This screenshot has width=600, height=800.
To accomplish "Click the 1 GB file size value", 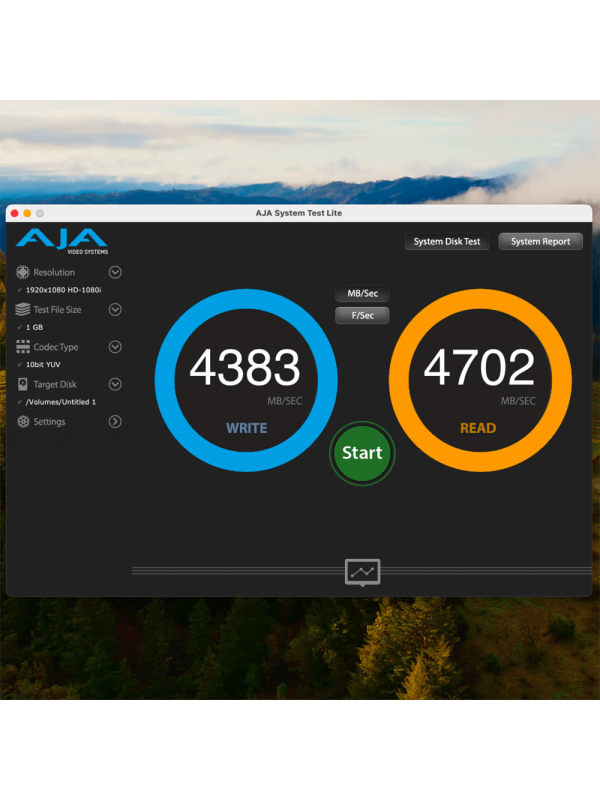I will point(34,327).
